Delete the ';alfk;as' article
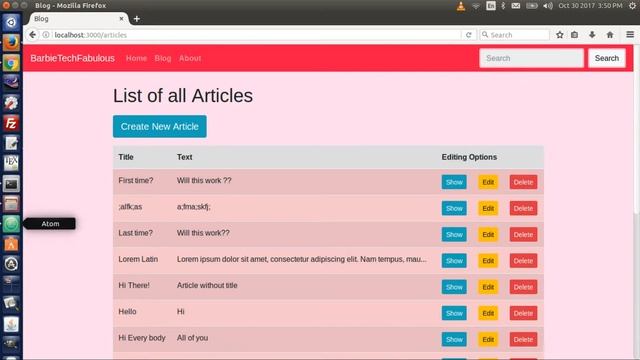The image size is (640, 360). pyautogui.click(x=523, y=208)
